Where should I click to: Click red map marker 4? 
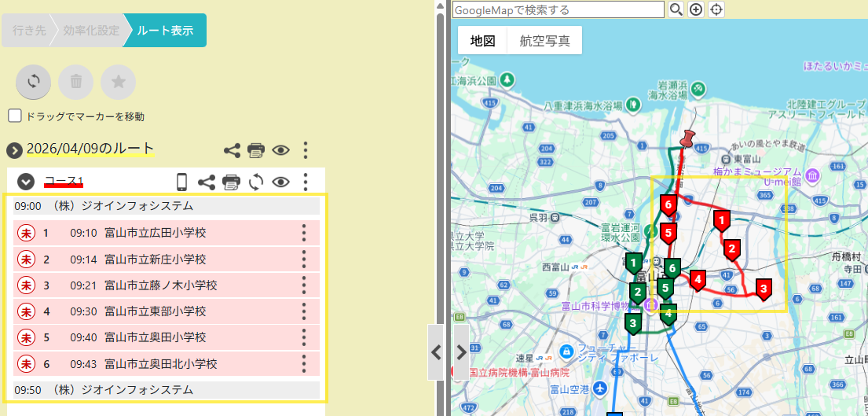pos(698,281)
